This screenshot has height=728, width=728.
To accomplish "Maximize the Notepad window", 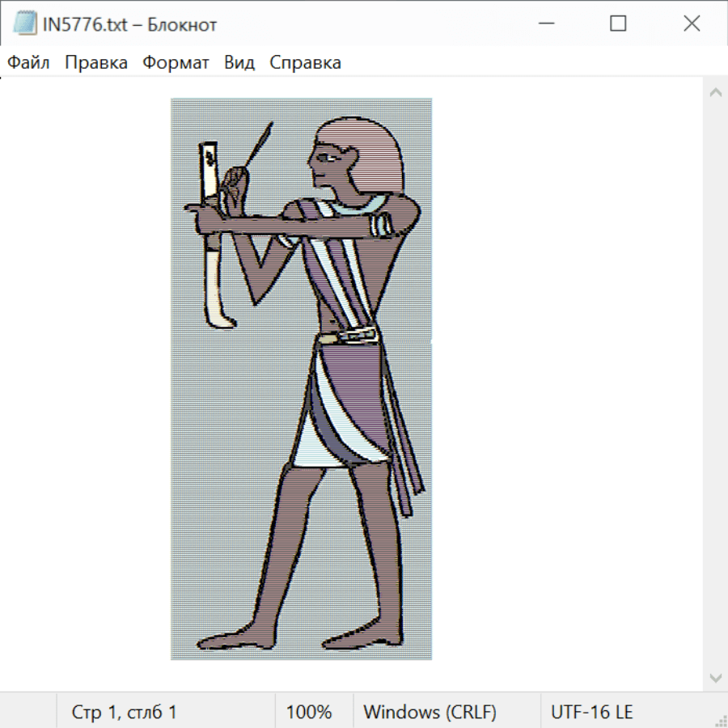I will click(x=618, y=24).
